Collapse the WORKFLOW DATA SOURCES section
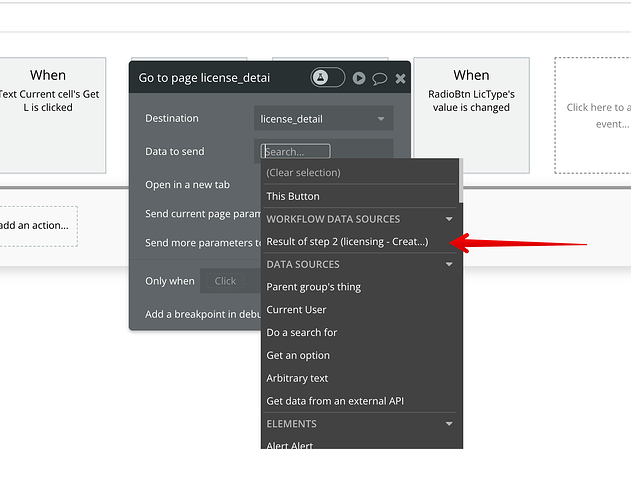The image size is (631, 500). pyautogui.click(x=449, y=219)
